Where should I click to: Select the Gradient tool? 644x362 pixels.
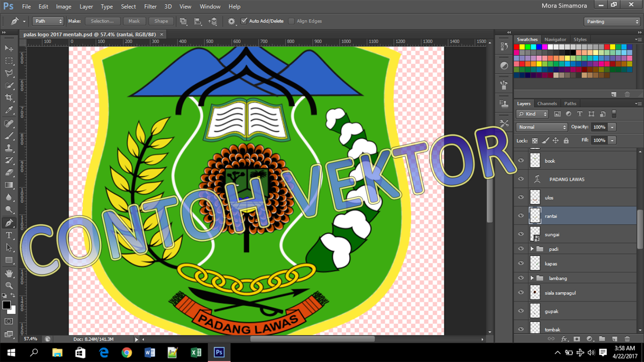pos(9,185)
